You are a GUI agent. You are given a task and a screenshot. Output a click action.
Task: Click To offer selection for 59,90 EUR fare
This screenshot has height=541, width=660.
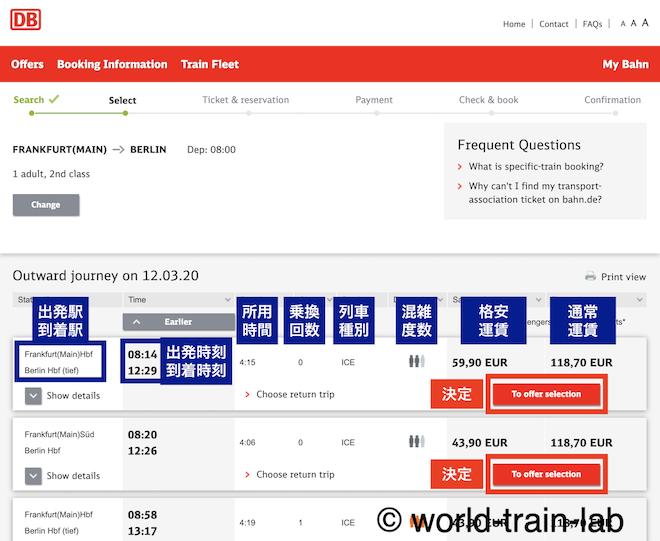(546, 394)
